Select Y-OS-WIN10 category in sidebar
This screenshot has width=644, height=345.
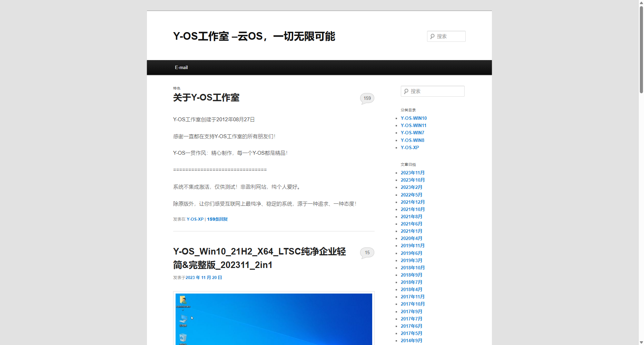click(x=414, y=118)
